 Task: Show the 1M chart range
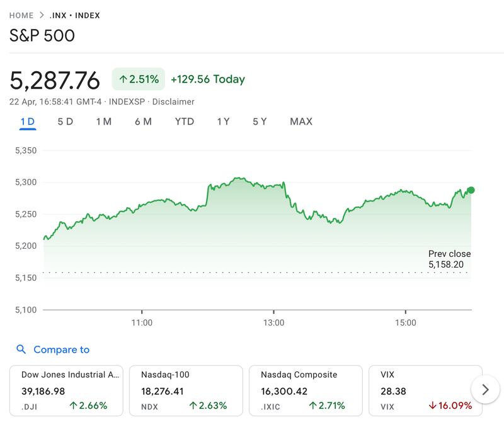[104, 122]
